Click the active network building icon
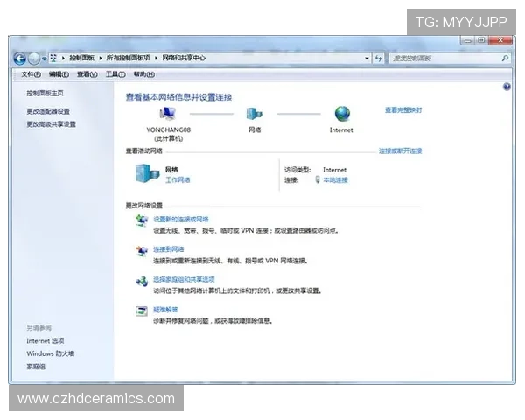 pyautogui.click(x=147, y=173)
